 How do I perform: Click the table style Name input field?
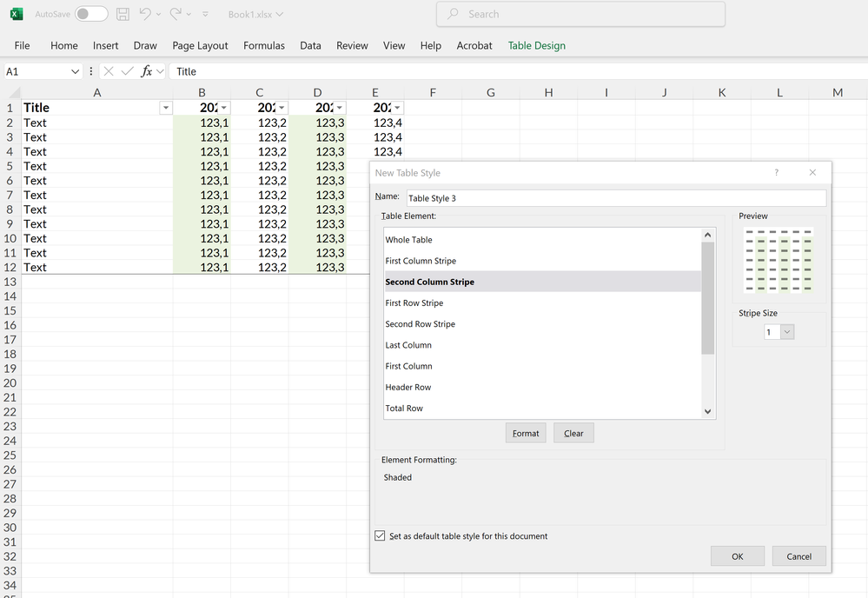point(615,198)
